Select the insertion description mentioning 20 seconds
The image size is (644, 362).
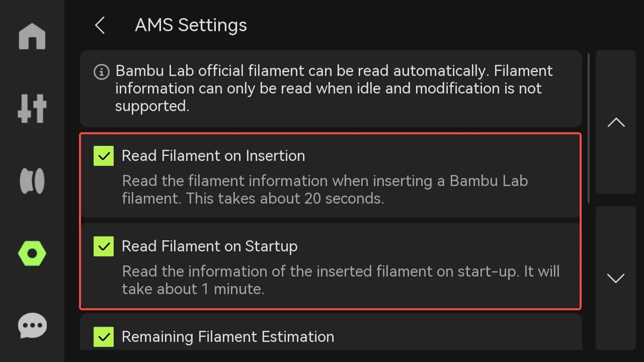click(x=325, y=190)
